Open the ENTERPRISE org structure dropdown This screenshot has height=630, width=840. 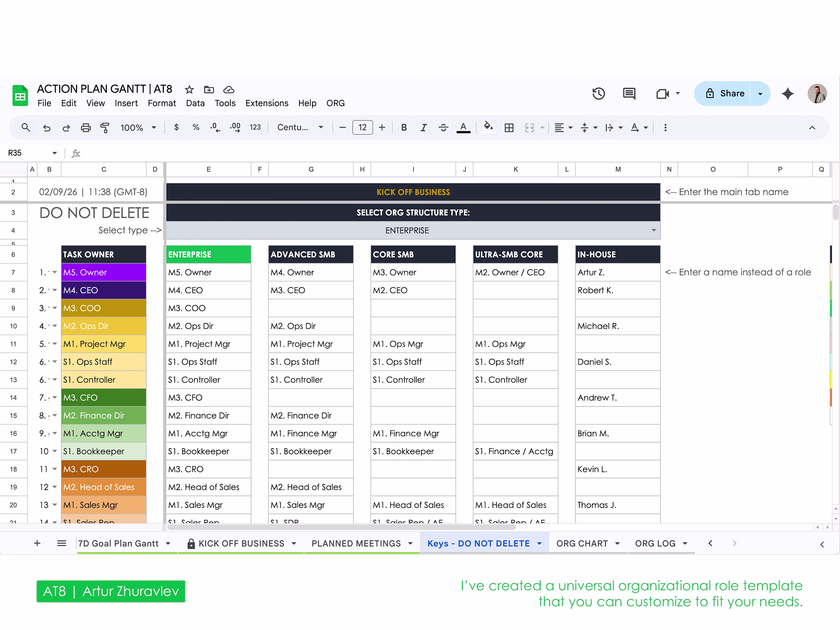654,230
